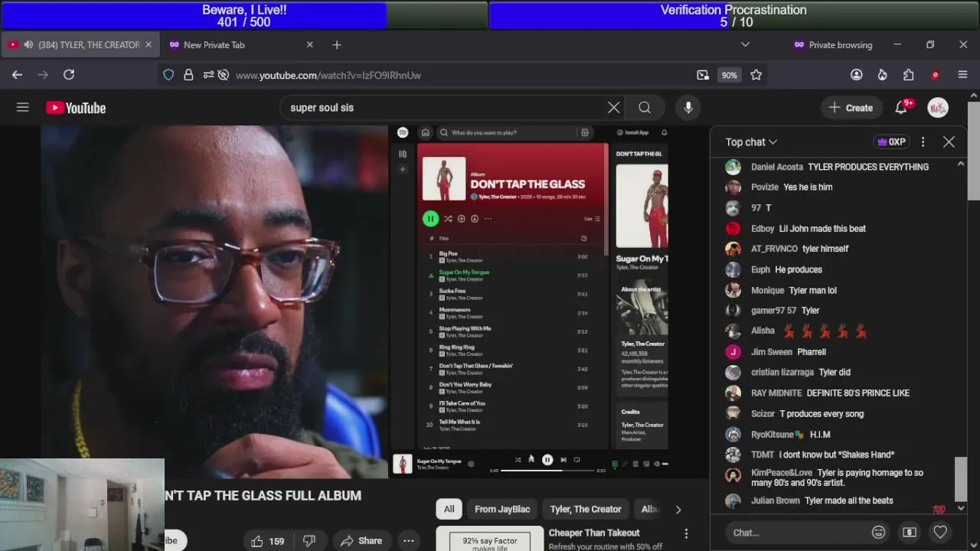Click Daniel Acosta's username in chat
Screen dimensions: 980x551
click(x=777, y=167)
